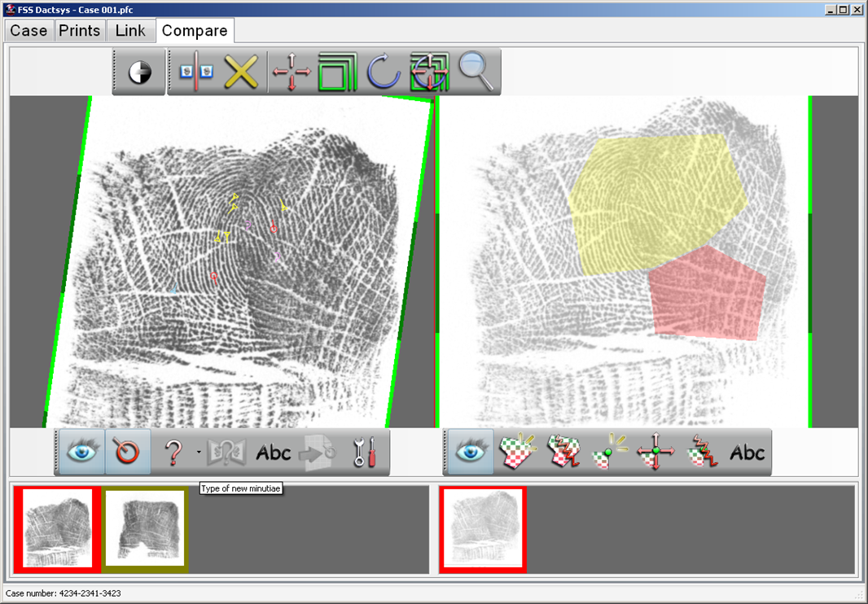Click the small region red zigzag icon
Viewport: 868px width, 604px height.
(702, 451)
